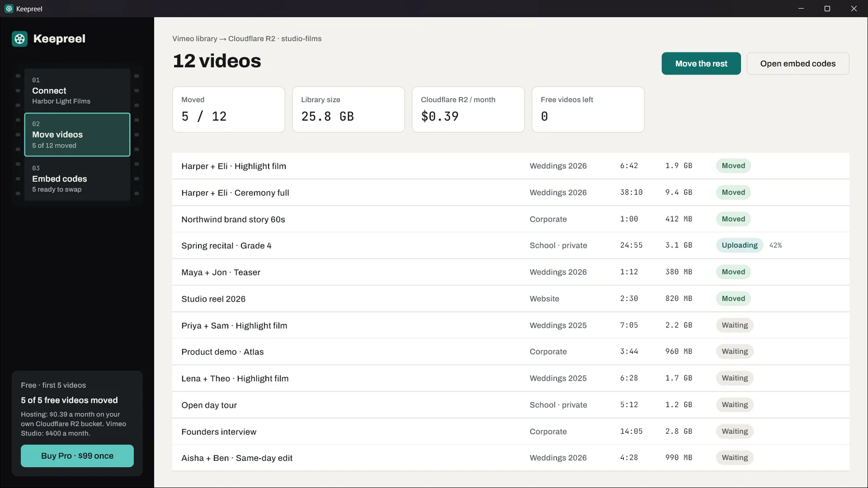Select Priya + Sam Highlight film
This screenshot has height=488, width=868.
tap(510, 325)
